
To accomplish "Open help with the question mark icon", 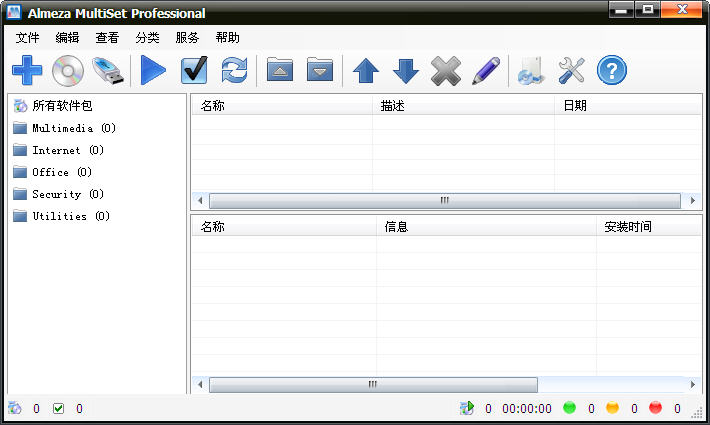I will coord(611,70).
